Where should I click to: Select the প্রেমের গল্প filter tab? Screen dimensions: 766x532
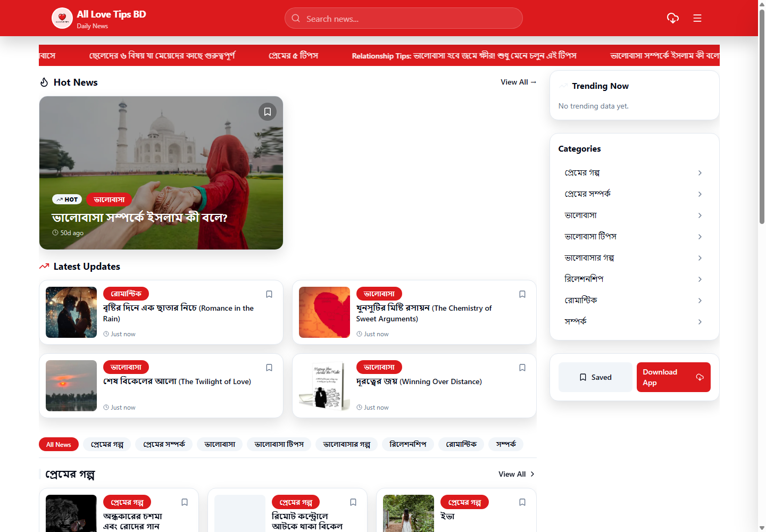pyautogui.click(x=107, y=444)
